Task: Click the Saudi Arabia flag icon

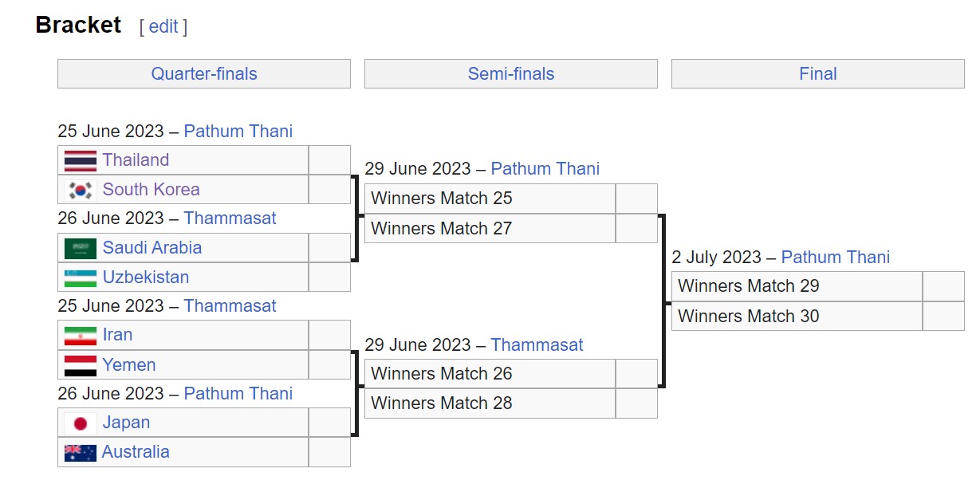Action: click(81, 248)
